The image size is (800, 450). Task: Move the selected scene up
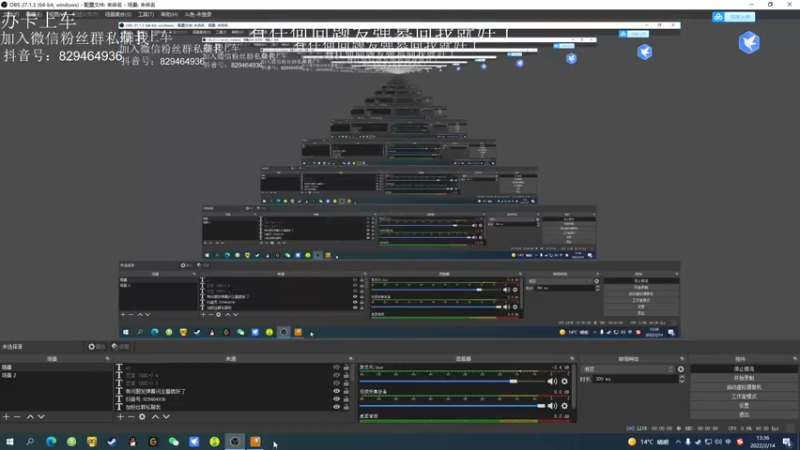tap(30, 417)
